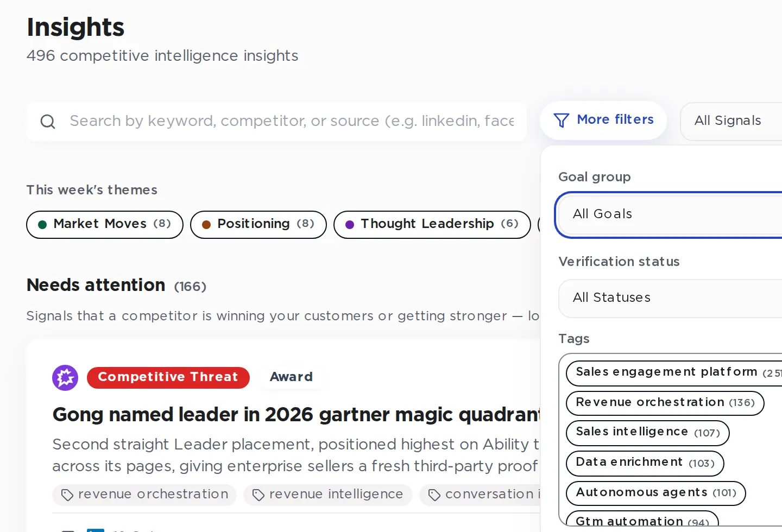The image size is (782, 532).
Task: Click the brown dot on Positioning
Action: [206, 225]
